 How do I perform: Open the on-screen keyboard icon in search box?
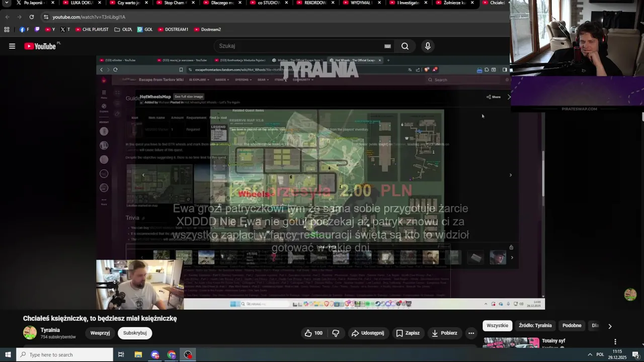coord(387,46)
